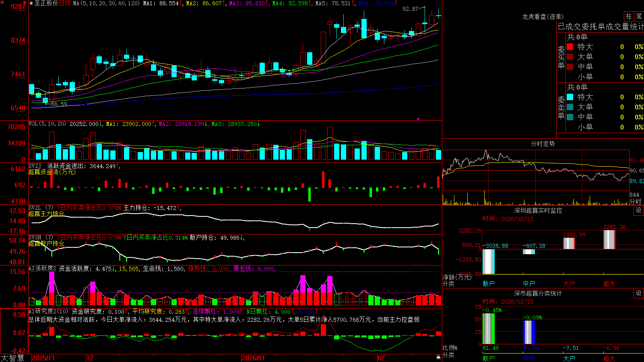Click the SVSH (7) indicator label

(41, 238)
